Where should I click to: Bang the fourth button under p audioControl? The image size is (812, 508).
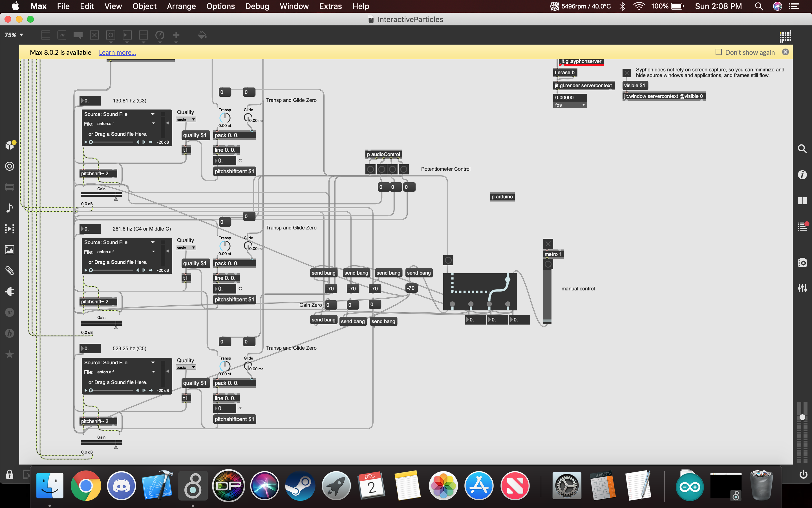(404, 169)
